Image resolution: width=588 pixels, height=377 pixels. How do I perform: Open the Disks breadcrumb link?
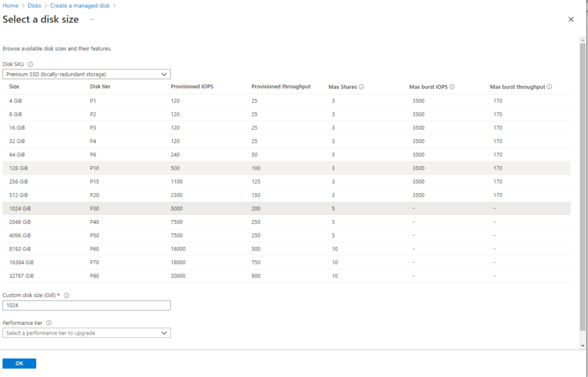click(33, 5)
